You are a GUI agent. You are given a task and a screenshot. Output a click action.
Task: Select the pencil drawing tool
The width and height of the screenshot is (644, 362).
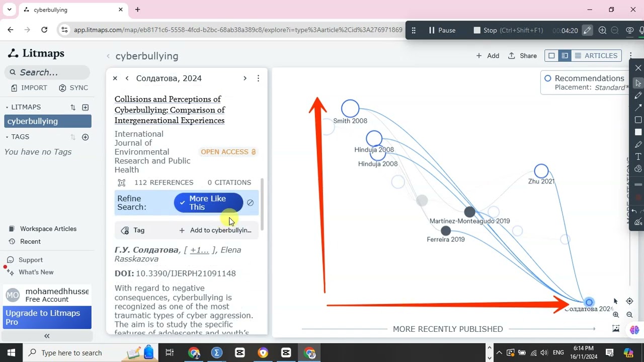pos(638,96)
